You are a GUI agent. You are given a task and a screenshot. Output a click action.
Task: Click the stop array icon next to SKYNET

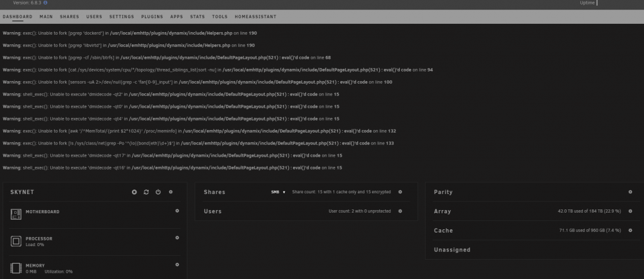(135, 192)
